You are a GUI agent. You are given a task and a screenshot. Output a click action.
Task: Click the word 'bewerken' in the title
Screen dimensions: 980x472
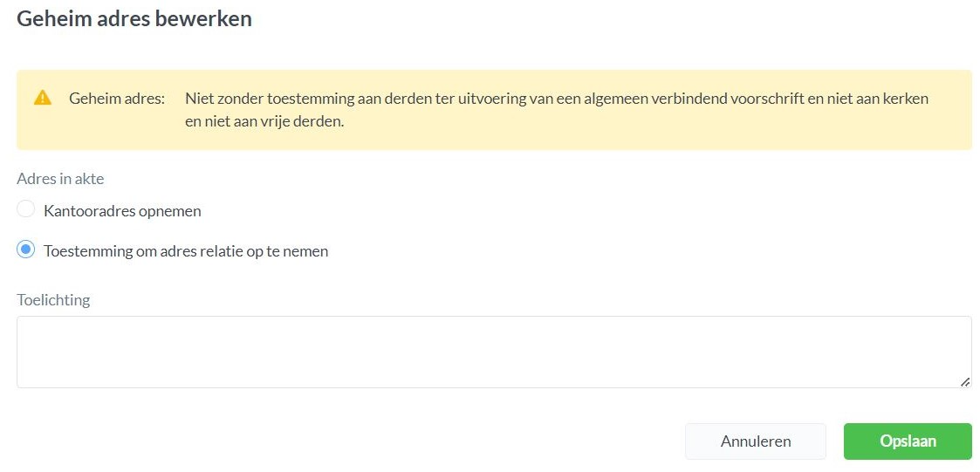[x=204, y=18]
